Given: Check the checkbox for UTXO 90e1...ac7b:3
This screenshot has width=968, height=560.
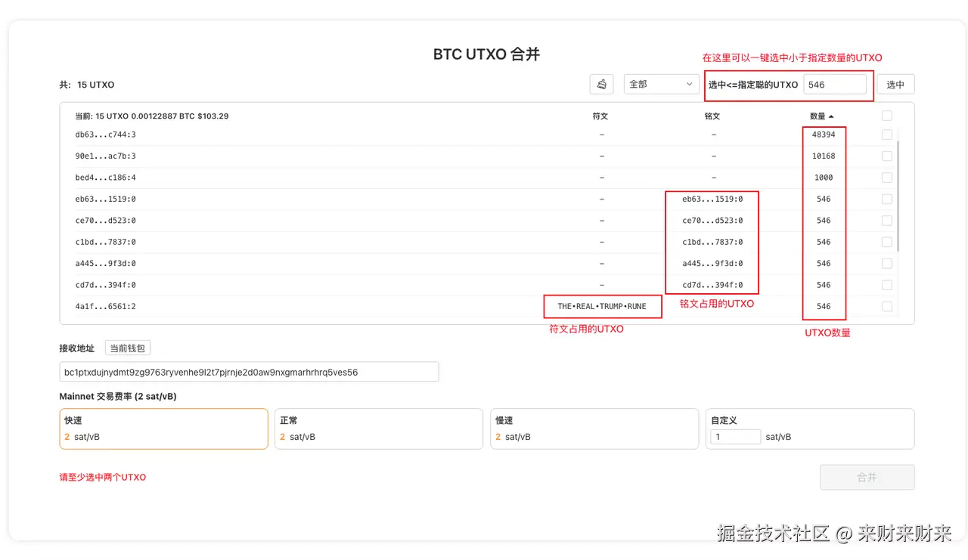Looking at the screenshot, I should click(x=886, y=156).
